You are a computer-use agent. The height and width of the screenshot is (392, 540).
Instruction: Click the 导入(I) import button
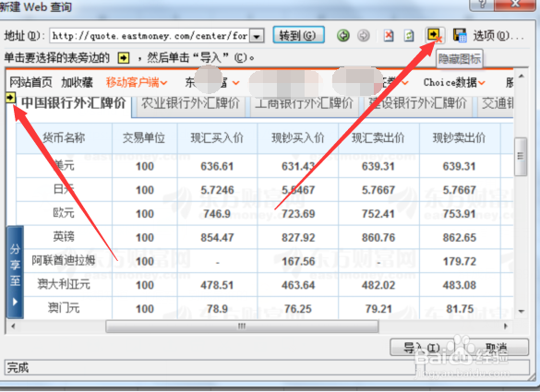[x=421, y=348]
